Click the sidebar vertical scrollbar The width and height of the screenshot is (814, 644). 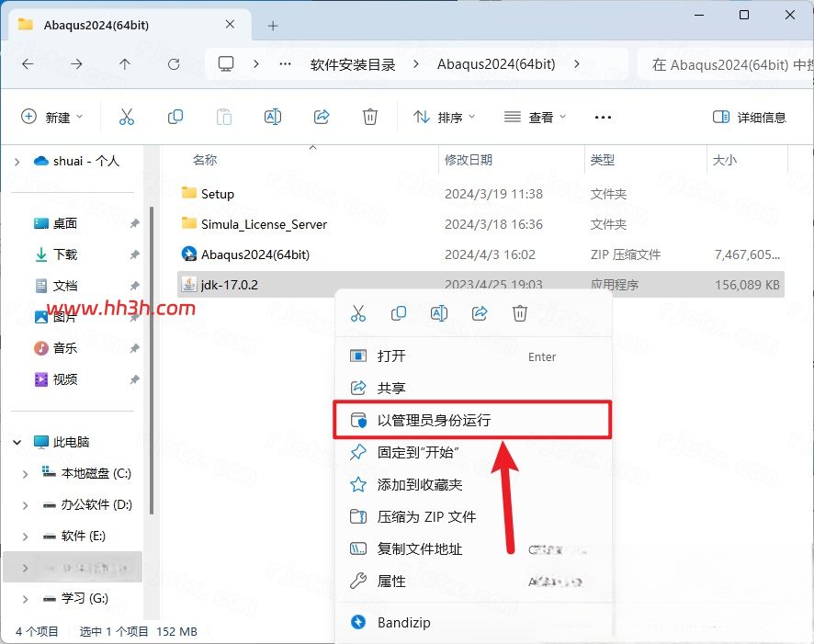[151, 360]
